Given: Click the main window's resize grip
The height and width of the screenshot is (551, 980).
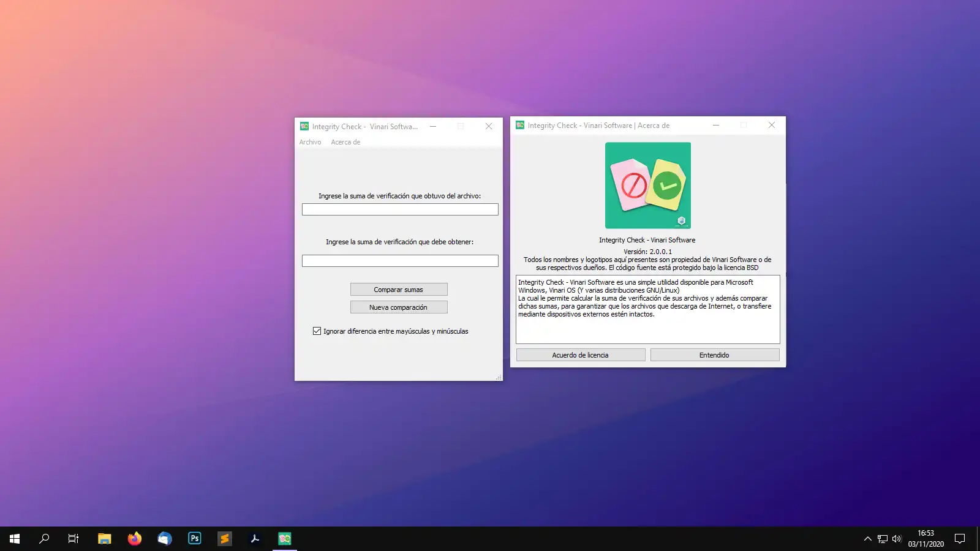Looking at the screenshot, I should (x=499, y=377).
